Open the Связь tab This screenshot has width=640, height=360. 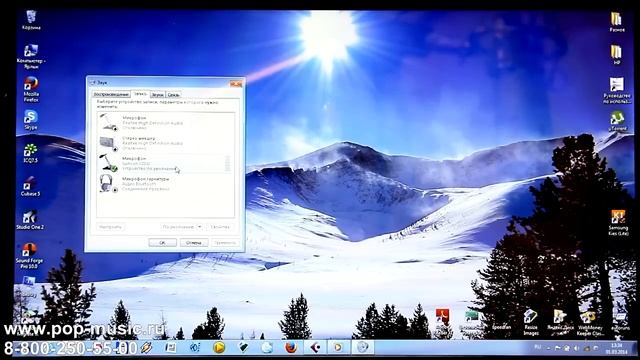(x=173, y=95)
